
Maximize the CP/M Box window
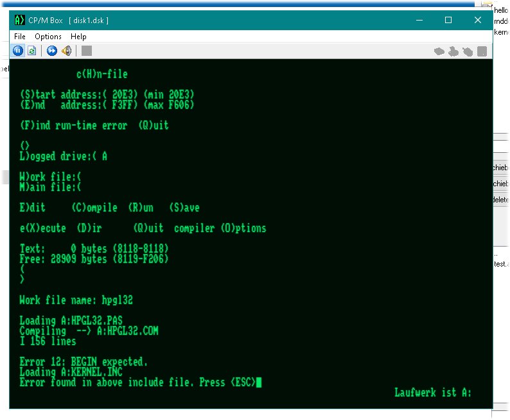448,20
